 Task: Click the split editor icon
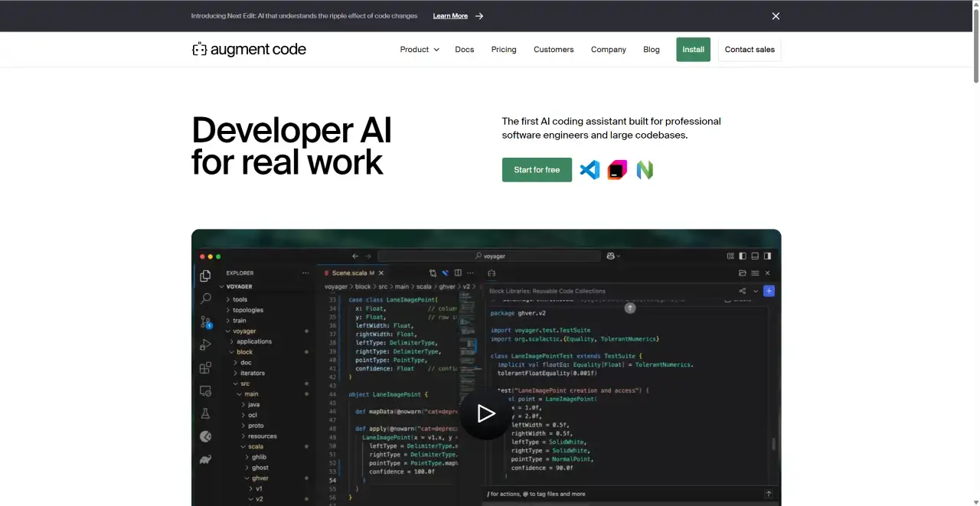coord(458,273)
